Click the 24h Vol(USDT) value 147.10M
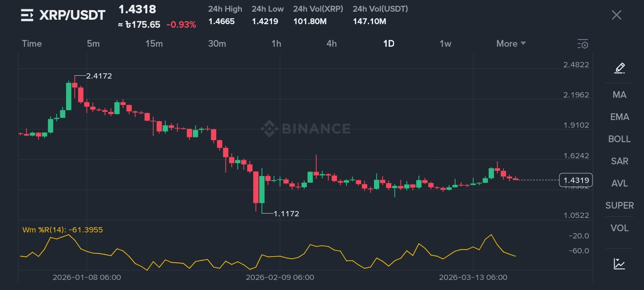This screenshot has height=290, width=644. tap(369, 21)
